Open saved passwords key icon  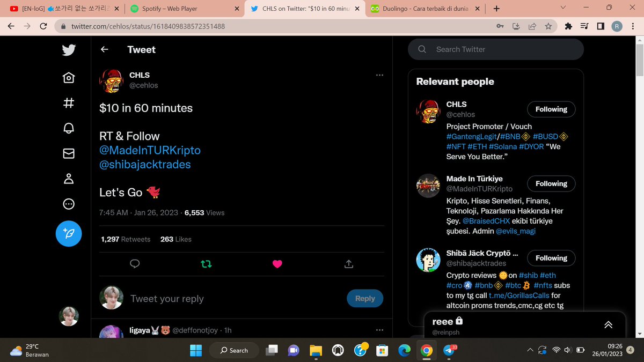[500, 26]
